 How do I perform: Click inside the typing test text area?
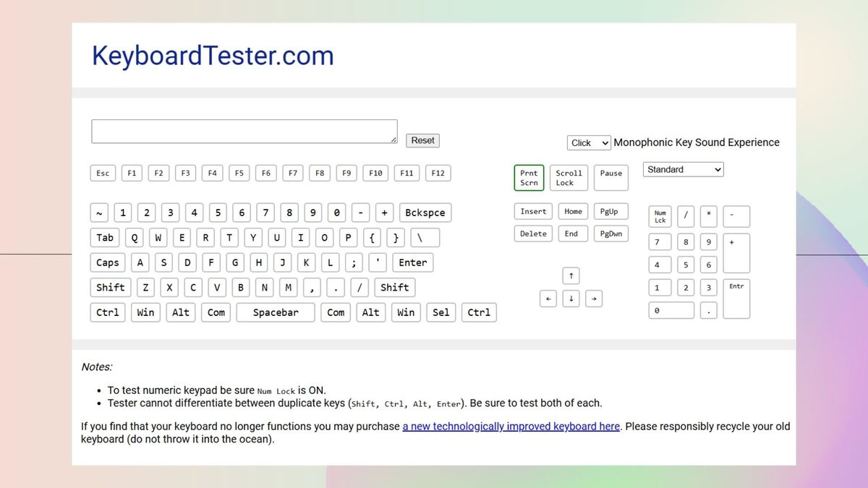pos(244,131)
